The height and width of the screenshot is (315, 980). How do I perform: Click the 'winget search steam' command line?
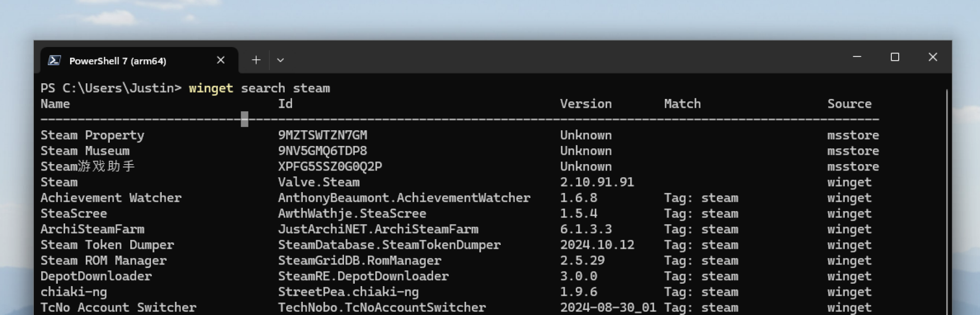click(259, 88)
